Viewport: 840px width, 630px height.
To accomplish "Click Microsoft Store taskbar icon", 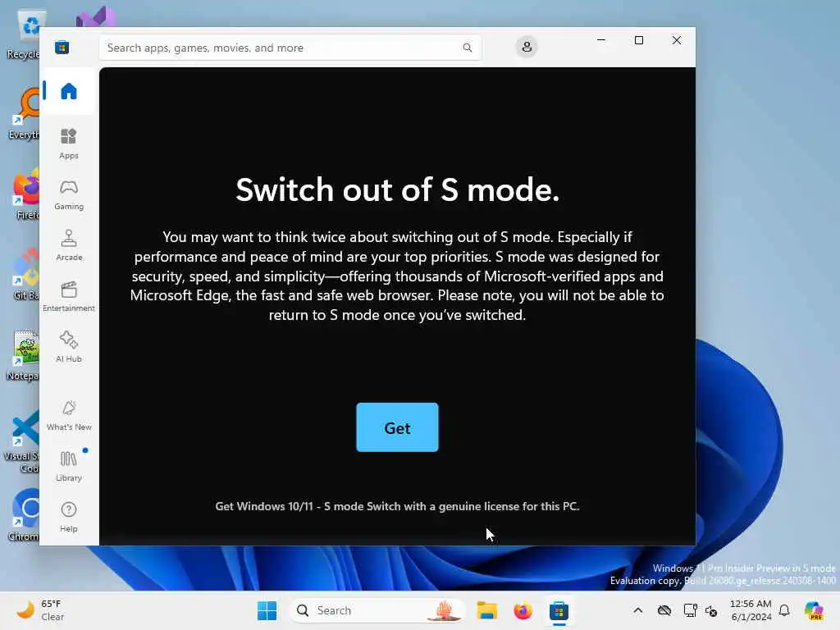I will (x=559, y=610).
